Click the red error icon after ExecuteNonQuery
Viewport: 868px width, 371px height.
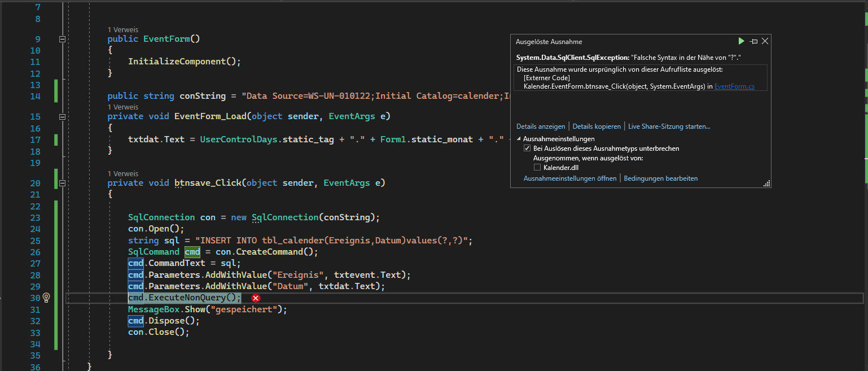click(256, 298)
